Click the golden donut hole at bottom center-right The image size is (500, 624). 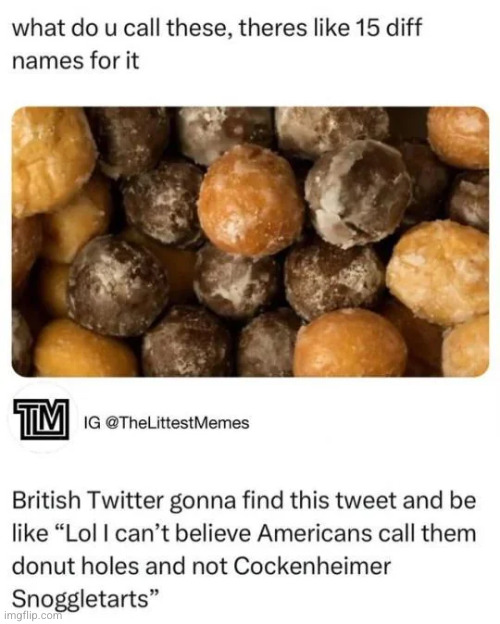pos(350,343)
